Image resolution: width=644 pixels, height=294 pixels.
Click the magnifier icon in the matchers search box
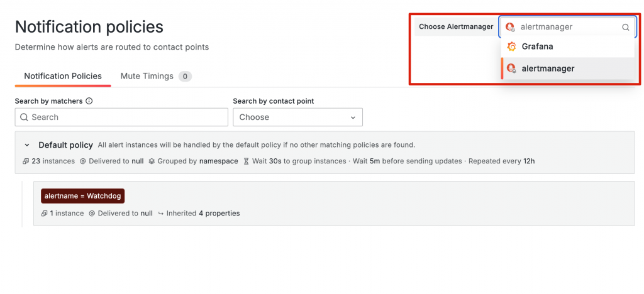click(24, 117)
